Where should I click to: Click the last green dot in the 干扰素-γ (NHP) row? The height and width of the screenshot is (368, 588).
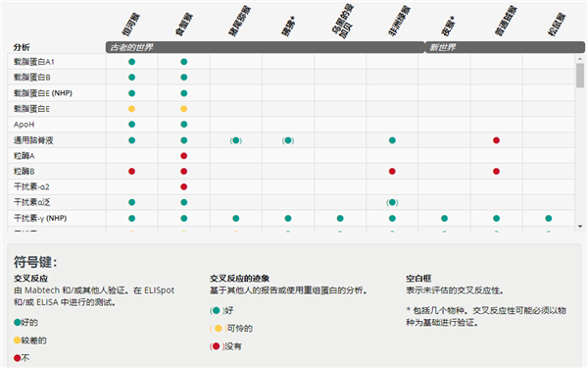[548, 218]
